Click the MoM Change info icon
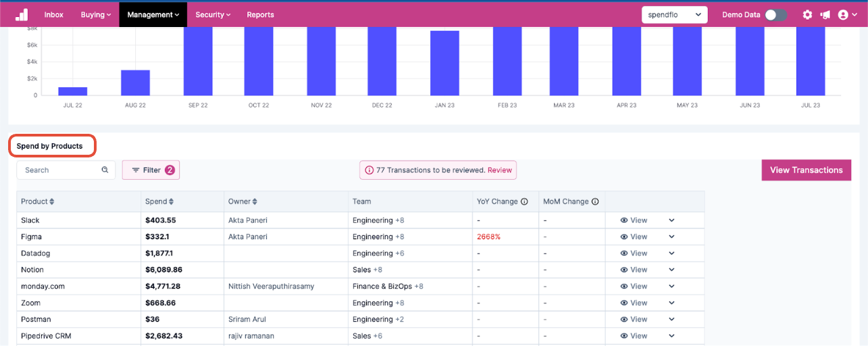The height and width of the screenshot is (346, 868). click(595, 201)
